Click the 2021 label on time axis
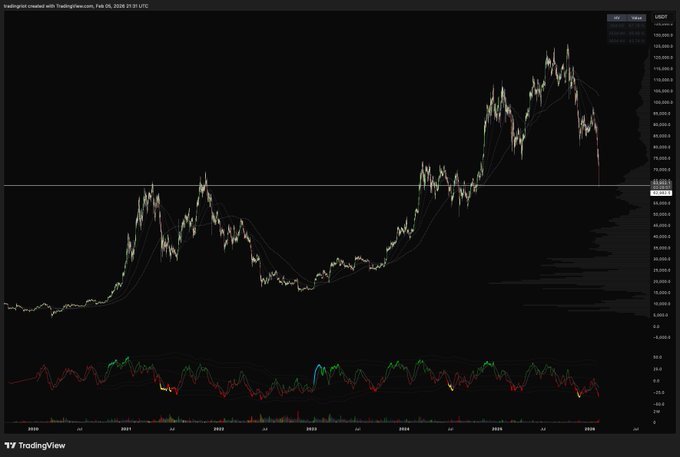Screen dimensions: 680x457 (126, 429)
